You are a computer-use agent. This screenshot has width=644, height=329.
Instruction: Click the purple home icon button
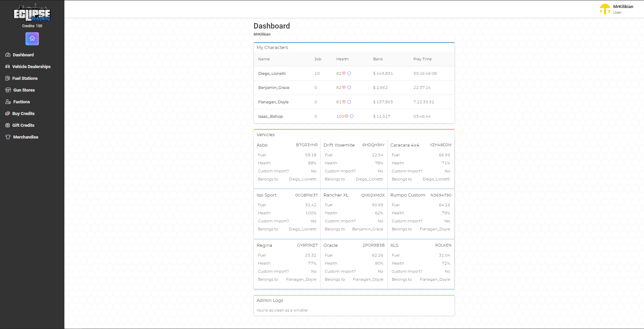pyautogui.click(x=32, y=39)
